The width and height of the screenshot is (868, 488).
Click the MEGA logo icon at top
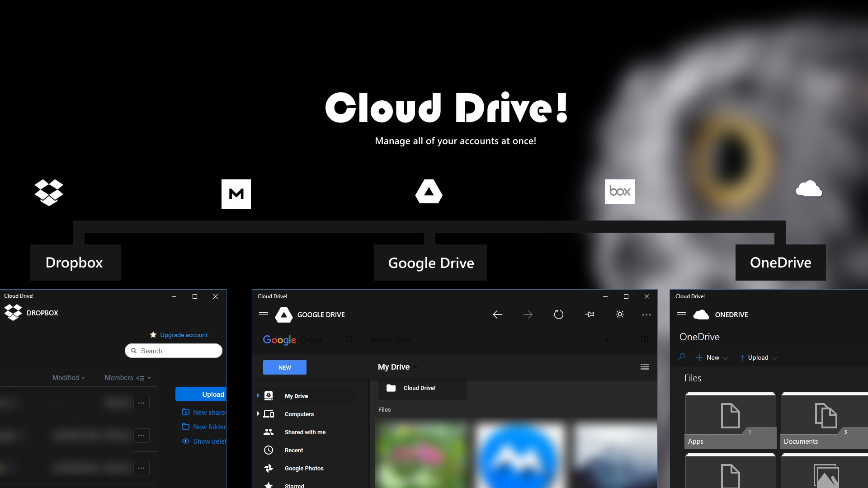click(x=236, y=194)
